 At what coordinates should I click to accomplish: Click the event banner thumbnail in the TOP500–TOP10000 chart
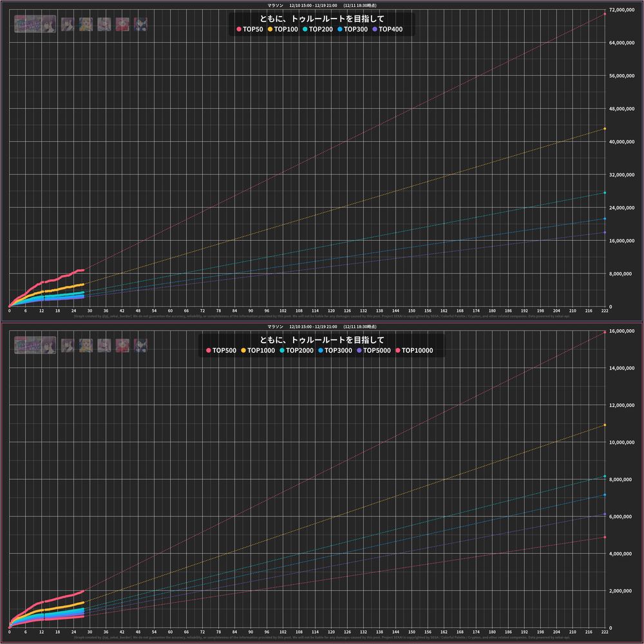(35, 345)
